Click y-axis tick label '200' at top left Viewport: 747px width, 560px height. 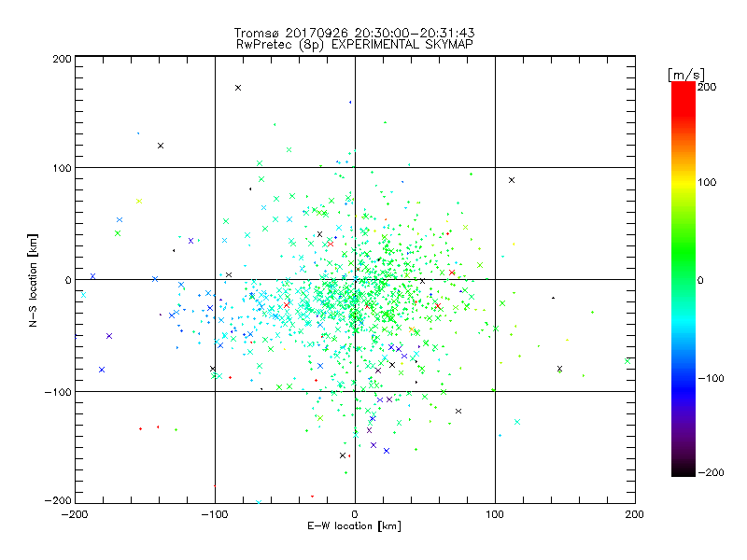point(62,59)
